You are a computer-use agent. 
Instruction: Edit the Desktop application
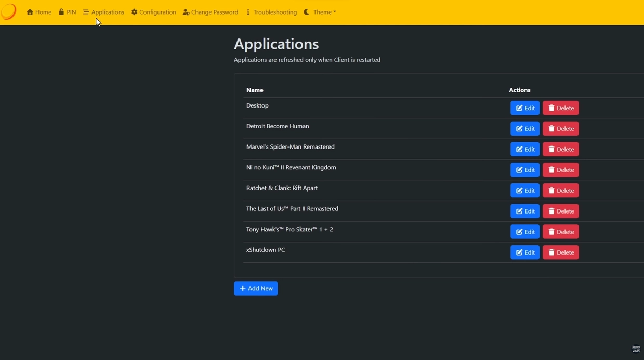(525, 108)
